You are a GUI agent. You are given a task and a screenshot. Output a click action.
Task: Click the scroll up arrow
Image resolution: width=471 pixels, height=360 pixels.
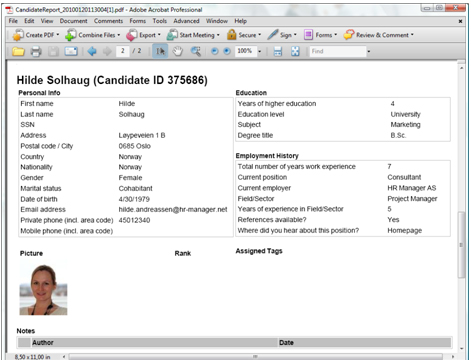(461, 68)
